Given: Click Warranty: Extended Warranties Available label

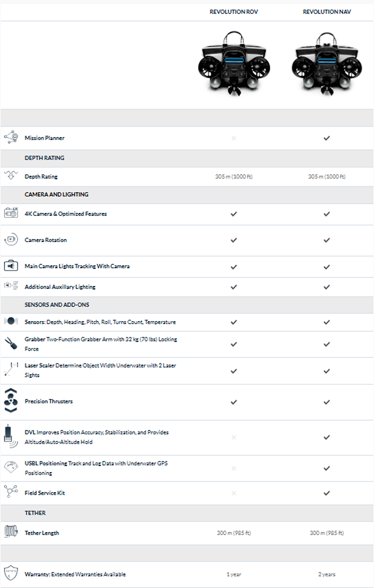Looking at the screenshot, I should click(x=75, y=574).
